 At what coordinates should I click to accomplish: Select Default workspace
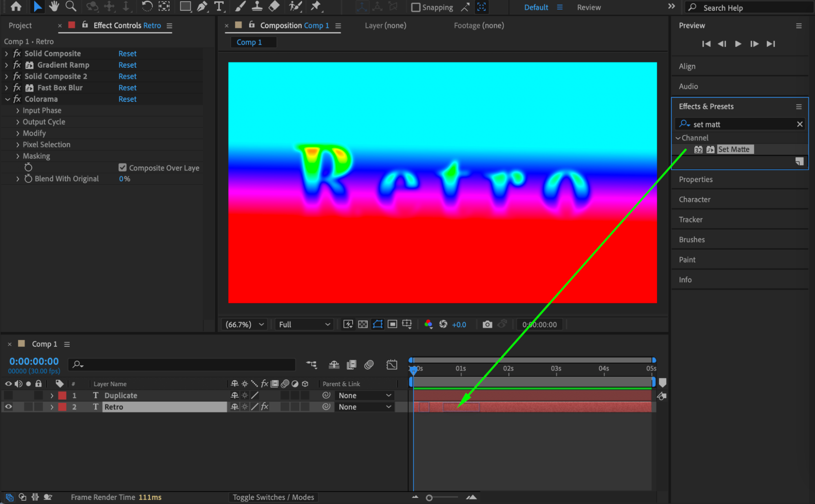(x=536, y=7)
